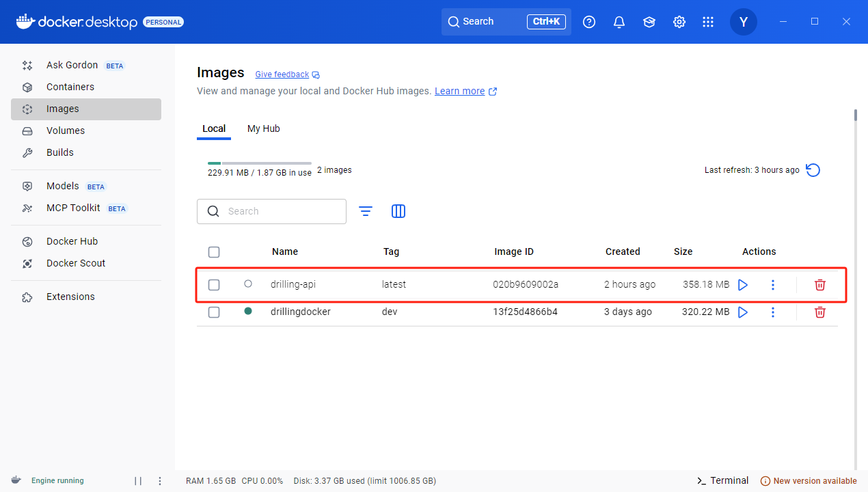The image size is (868, 492).
Task: Click the image search field
Action: pos(280,212)
